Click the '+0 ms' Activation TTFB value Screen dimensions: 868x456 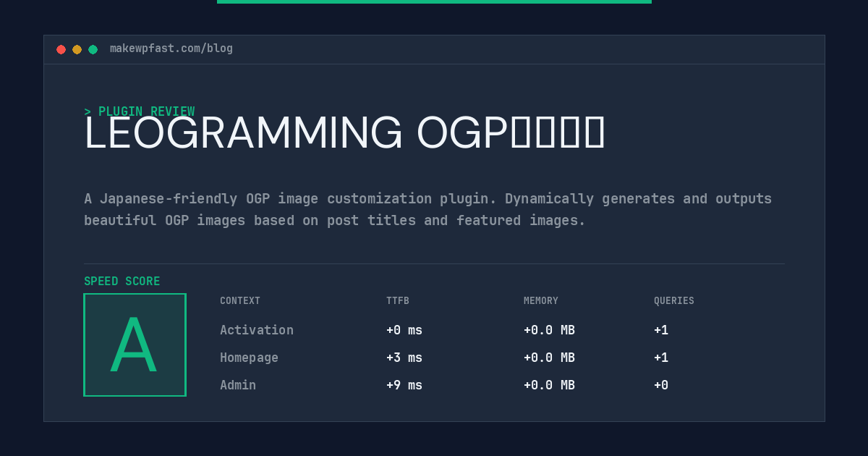tap(404, 330)
